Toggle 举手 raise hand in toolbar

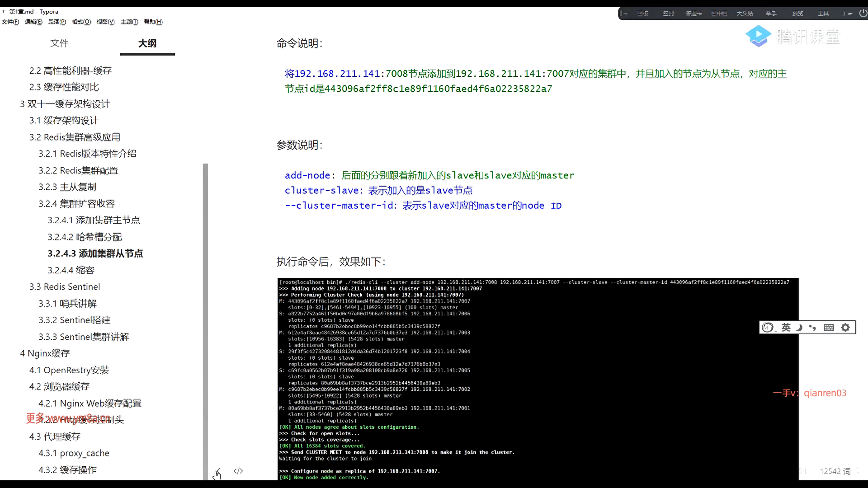[x=771, y=14]
